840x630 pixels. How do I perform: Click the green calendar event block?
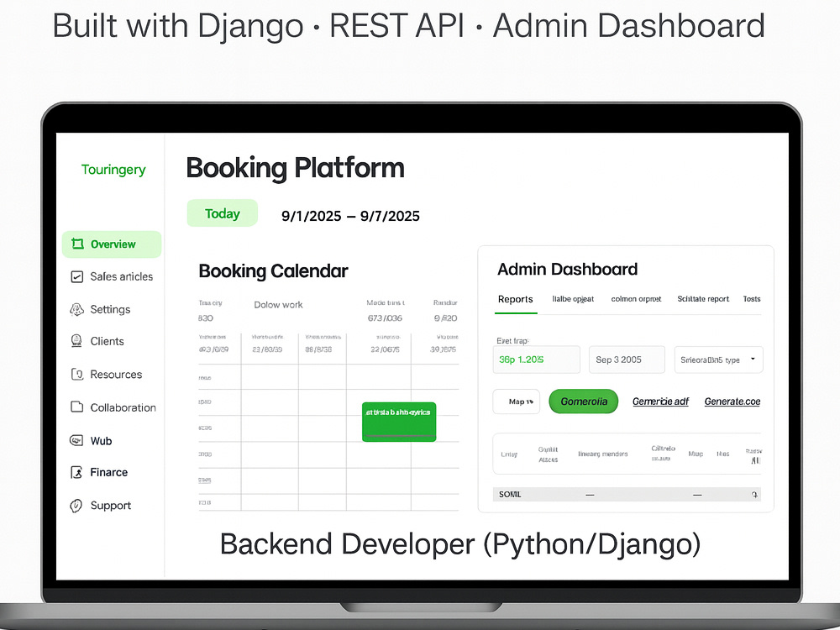point(399,423)
